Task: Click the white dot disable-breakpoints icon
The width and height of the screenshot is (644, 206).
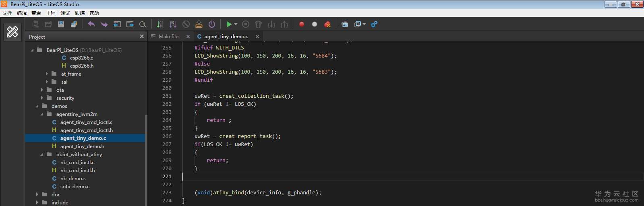Action: 315,24
